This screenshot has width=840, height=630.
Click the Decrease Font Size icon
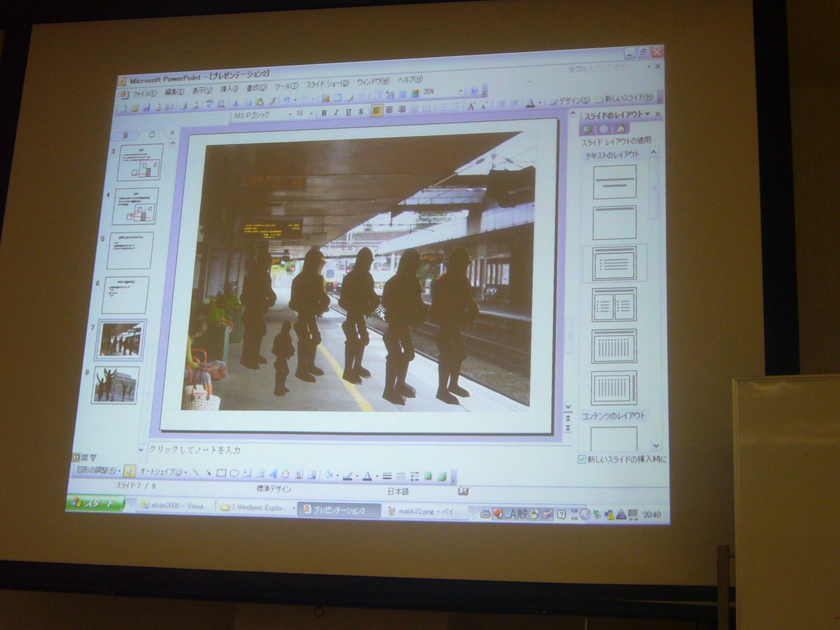click(484, 106)
